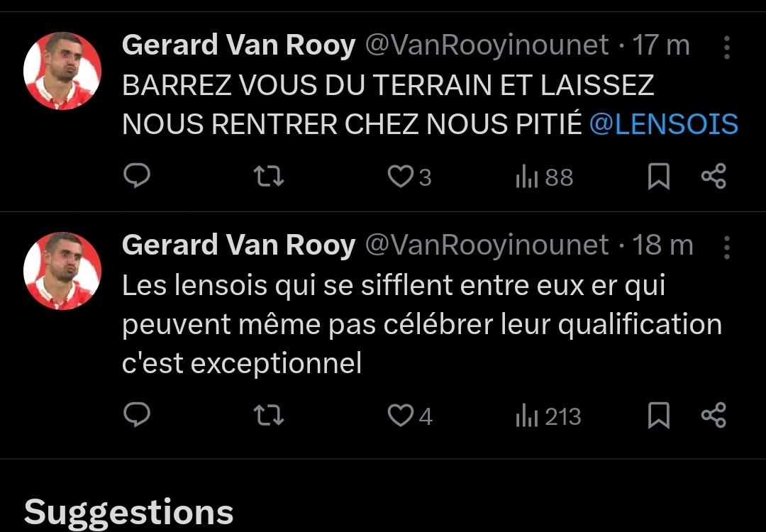Screen dimensions: 766x532
Task: Open Gerard Van Rooy's avatar on first tweet
Action: (x=62, y=71)
